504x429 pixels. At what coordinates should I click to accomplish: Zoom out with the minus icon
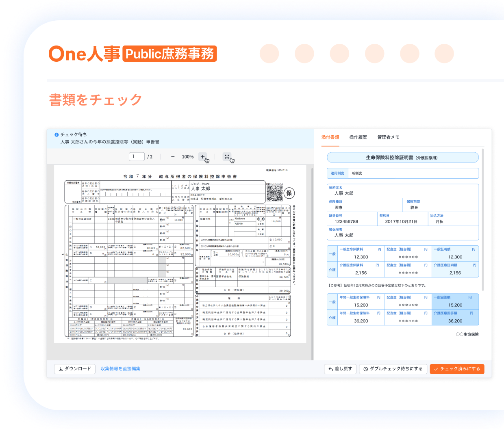pos(173,156)
